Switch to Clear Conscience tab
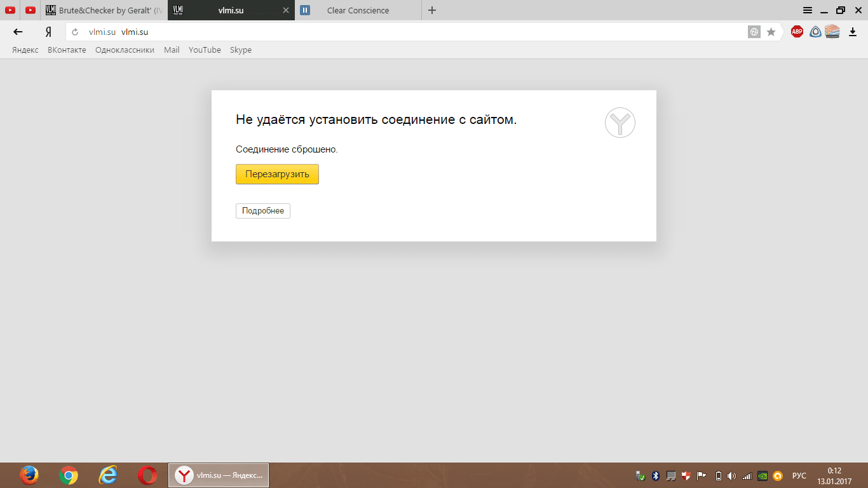Viewport: 868px width, 488px height. pyautogui.click(x=358, y=10)
